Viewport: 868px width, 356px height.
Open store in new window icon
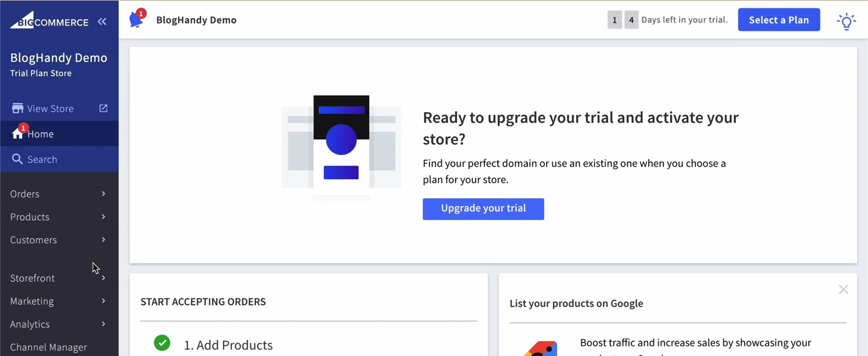point(103,108)
